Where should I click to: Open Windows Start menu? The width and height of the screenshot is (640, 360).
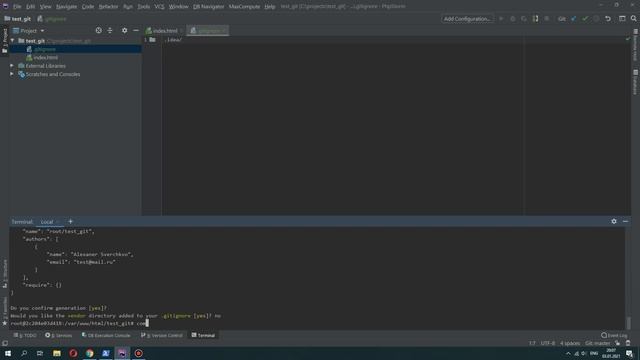click(8, 353)
